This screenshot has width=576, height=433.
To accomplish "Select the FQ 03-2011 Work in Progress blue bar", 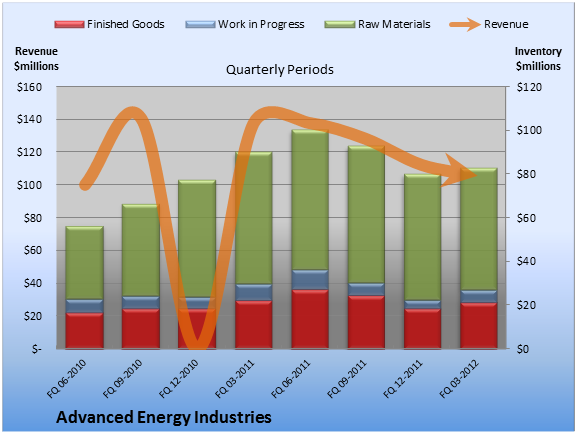I will tap(253, 293).
